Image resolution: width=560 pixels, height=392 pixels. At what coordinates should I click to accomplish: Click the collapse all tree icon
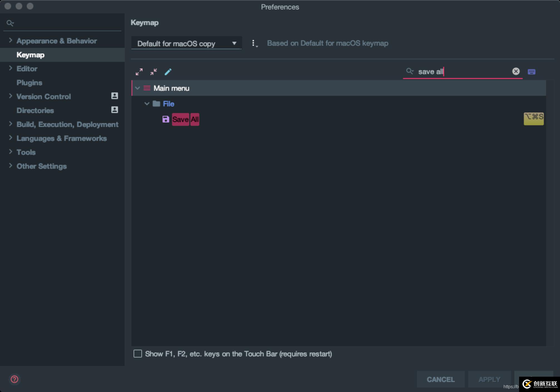[x=154, y=72]
